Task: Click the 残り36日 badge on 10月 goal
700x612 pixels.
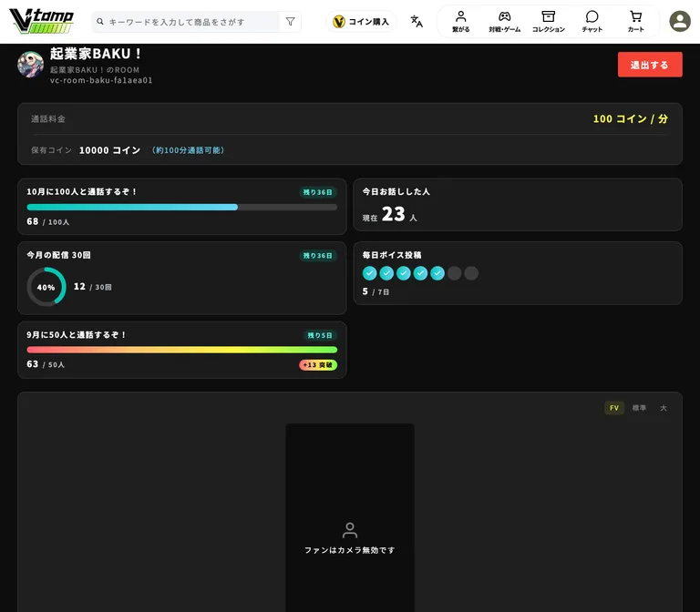Action: (318, 192)
